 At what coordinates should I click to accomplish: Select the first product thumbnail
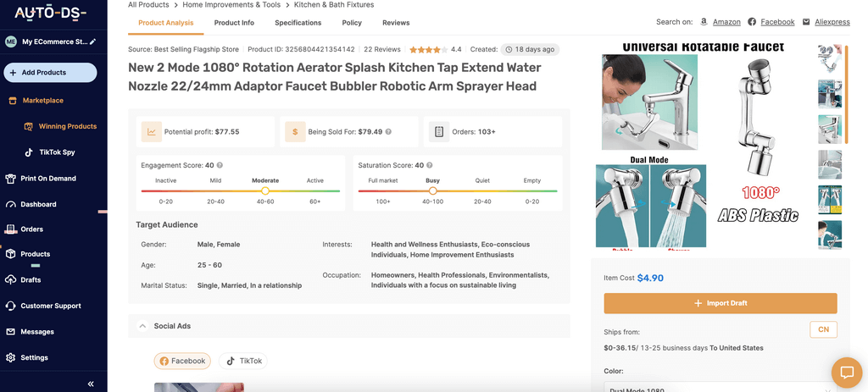click(x=830, y=59)
